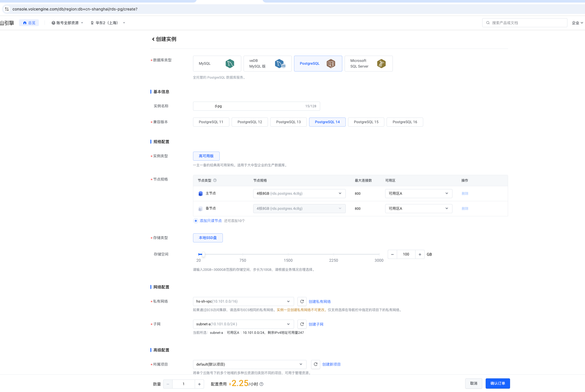This screenshot has height=392, width=585.
Task: Go to 总览 overview tab
Action: (29, 23)
